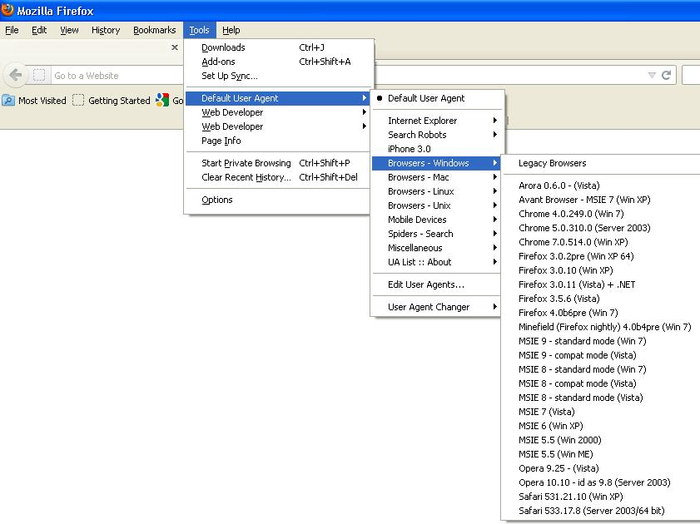Click the Go to a Website address field

coord(117,75)
